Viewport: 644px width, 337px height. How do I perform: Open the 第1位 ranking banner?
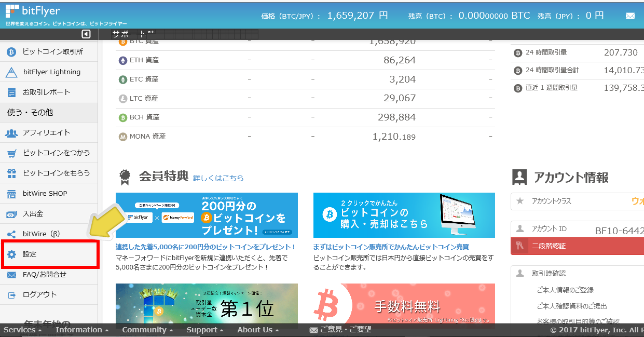[x=207, y=304]
